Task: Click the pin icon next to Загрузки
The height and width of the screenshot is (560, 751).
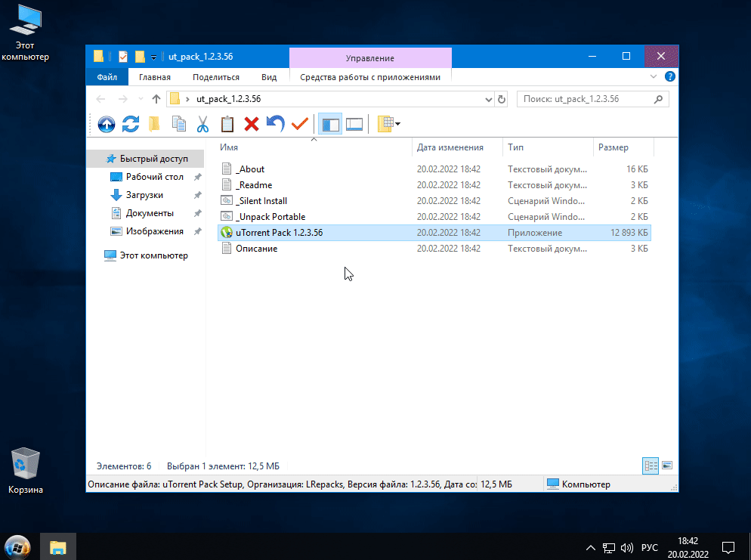Action: 197,195
